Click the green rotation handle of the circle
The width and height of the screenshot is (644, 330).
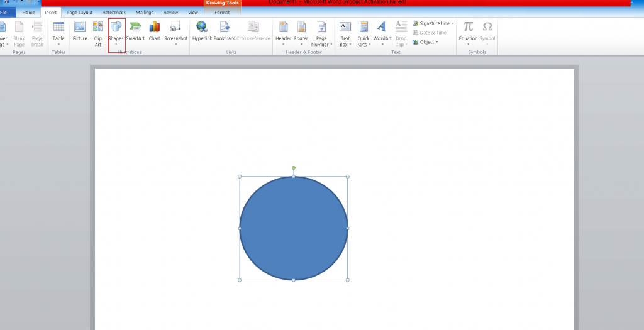click(x=294, y=168)
